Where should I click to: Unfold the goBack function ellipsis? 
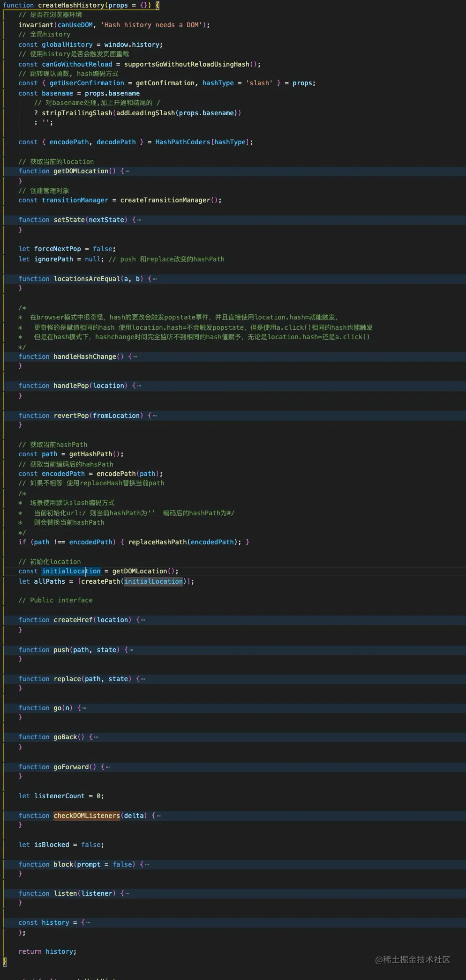pos(96,737)
